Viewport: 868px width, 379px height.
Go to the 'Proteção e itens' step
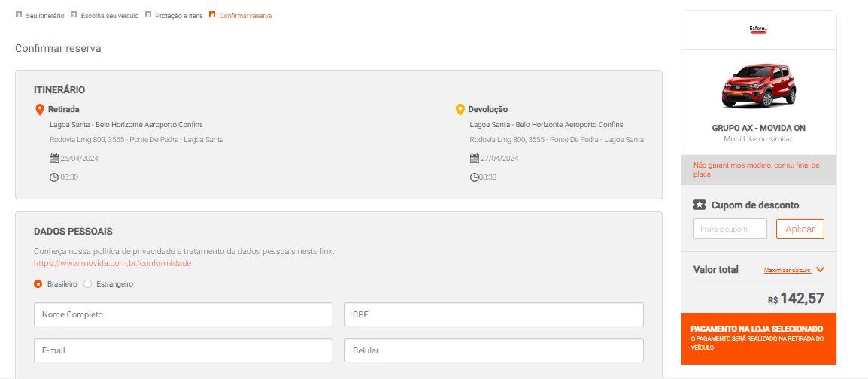pyautogui.click(x=179, y=16)
